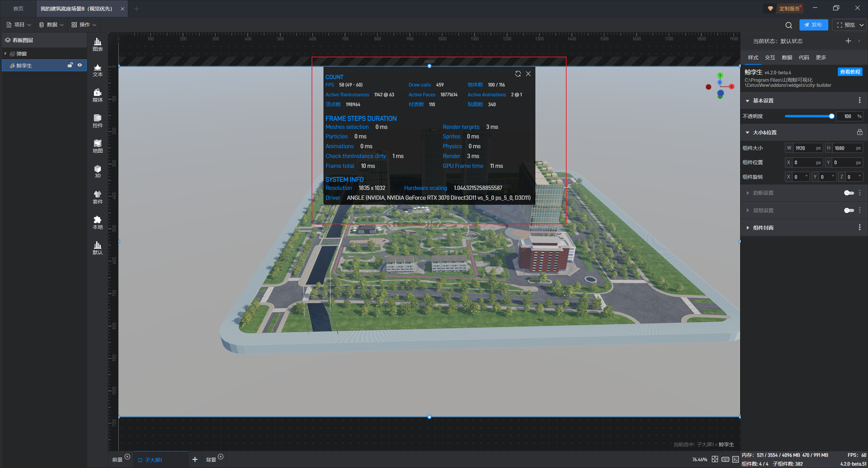868x468 pixels.
Task: Open the 媒体 media component panel
Action: tap(98, 95)
